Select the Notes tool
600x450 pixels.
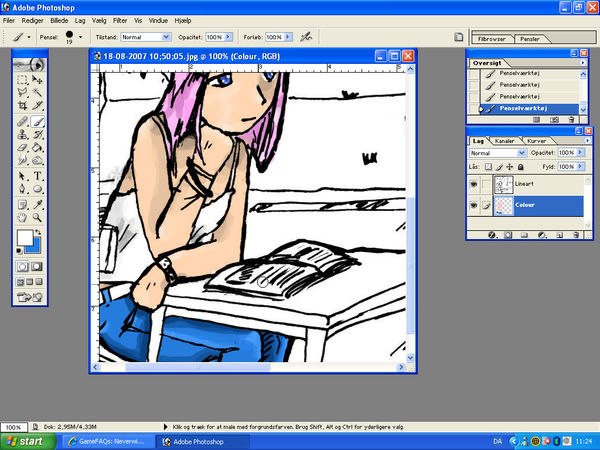point(22,205)
